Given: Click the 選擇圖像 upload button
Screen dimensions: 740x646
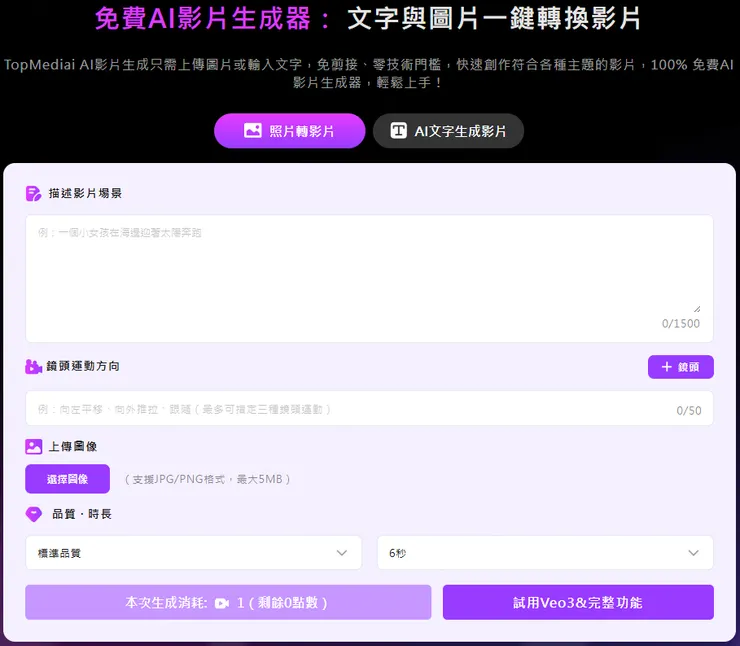Looking at the screenshot, I should pos(67,479).
